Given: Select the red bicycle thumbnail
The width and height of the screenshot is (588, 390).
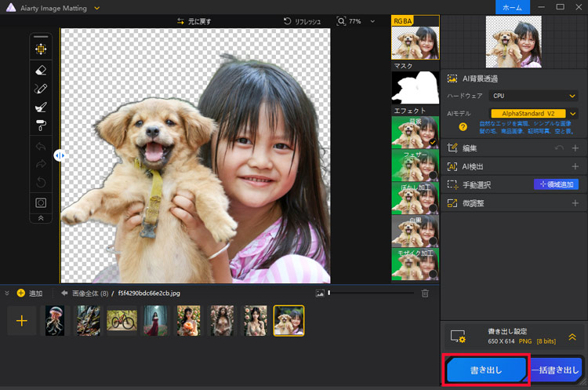Looking at the screenshot, I should (122, 321).
